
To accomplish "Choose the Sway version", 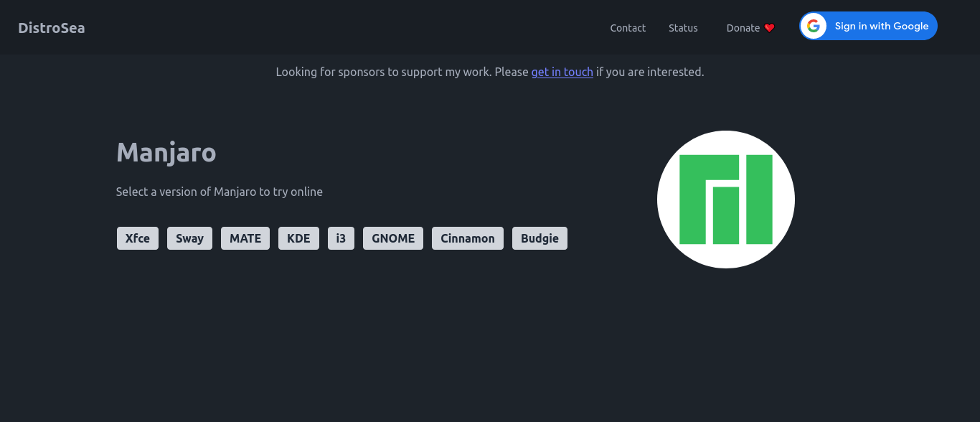I will 189,238.
